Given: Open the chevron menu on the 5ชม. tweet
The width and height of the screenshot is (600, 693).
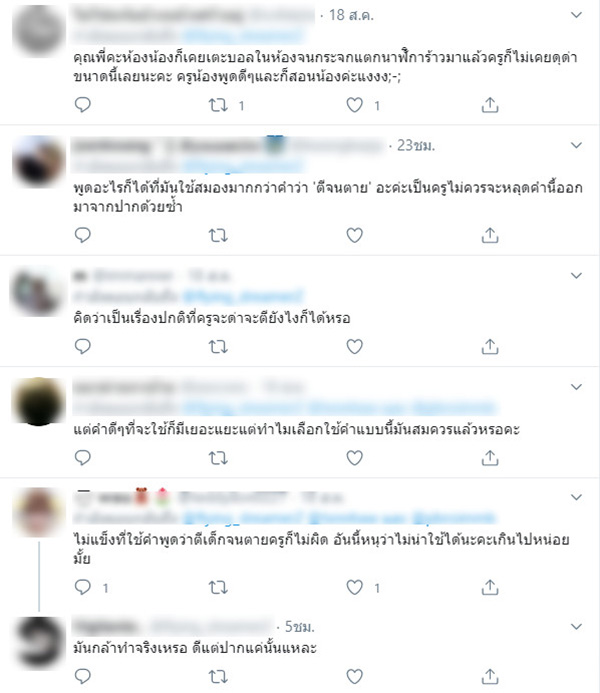Looking at the screenshot, I should 576,627.
